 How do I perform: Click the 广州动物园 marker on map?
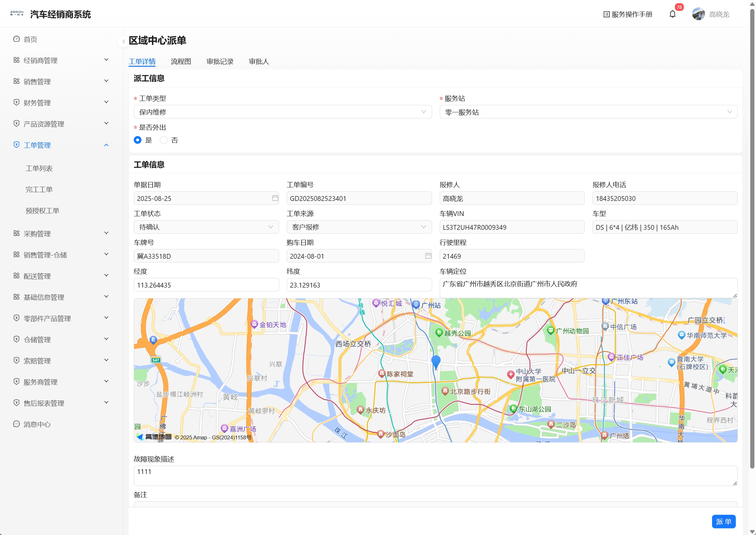tap(550, 331)
